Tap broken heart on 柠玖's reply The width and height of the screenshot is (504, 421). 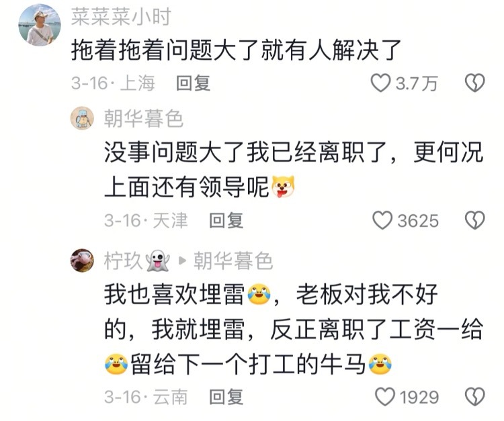(x=474, y=397)
